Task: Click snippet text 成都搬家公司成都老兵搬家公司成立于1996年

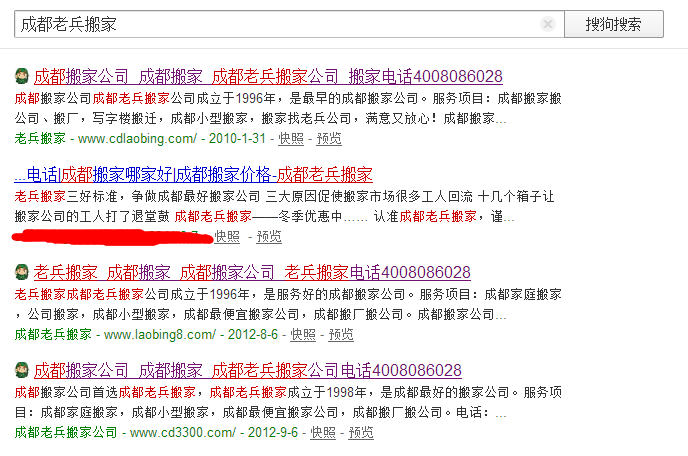Action: click(145, 98)
